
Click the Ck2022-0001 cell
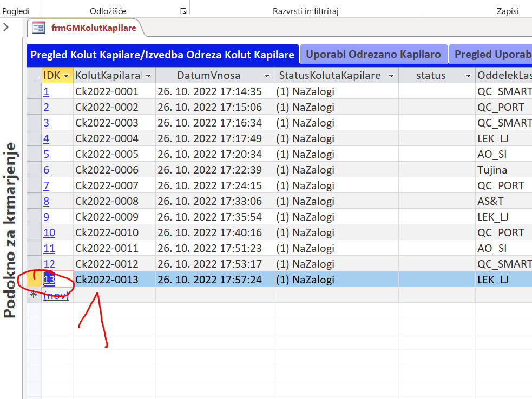coord(114,91)
